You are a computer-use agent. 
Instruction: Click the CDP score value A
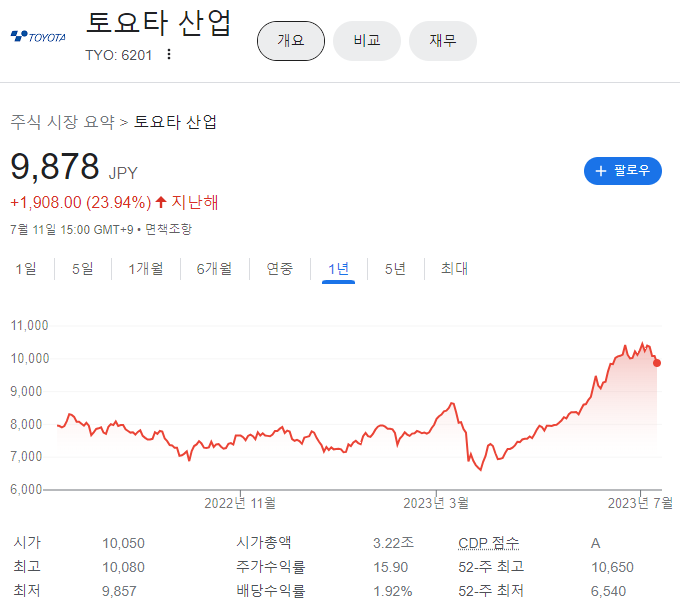tap(595, 543)
